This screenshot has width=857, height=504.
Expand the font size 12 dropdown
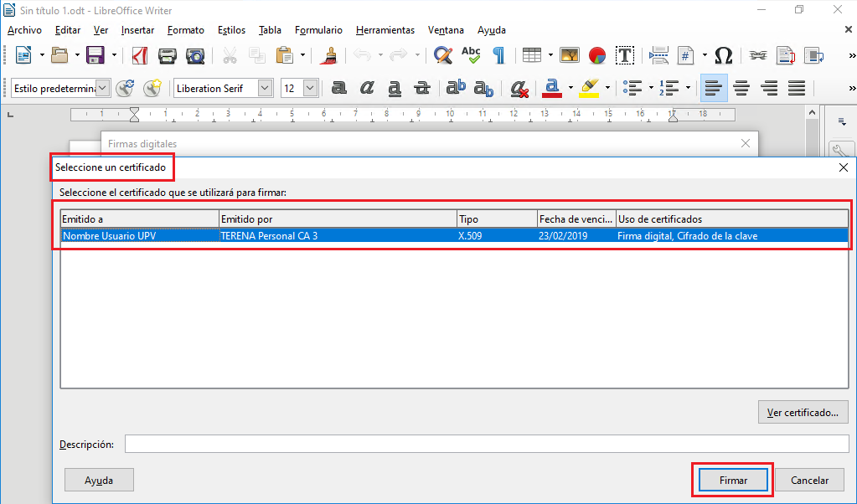pos(311,88)
